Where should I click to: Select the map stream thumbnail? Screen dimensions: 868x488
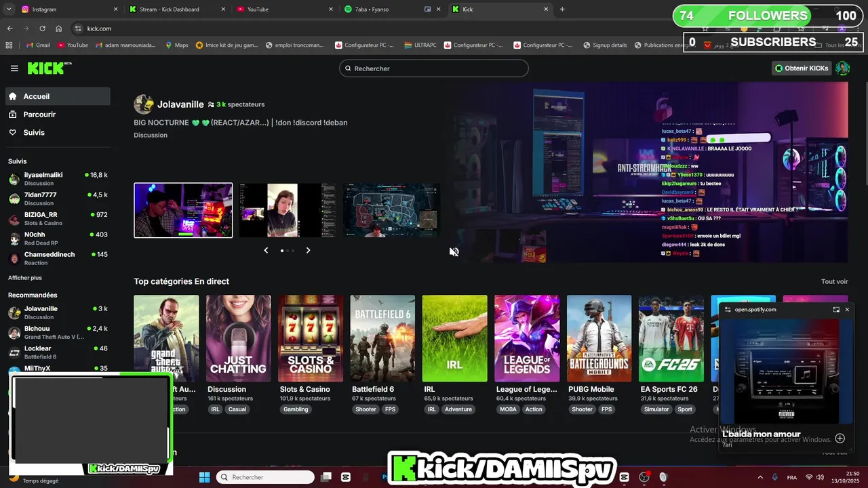pos(391,210)
